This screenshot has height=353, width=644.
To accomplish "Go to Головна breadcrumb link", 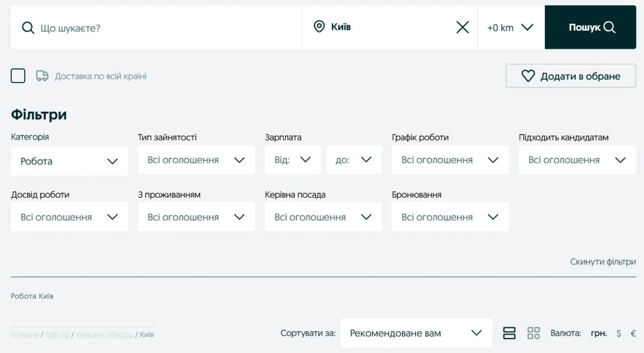I will coord(25,334).
